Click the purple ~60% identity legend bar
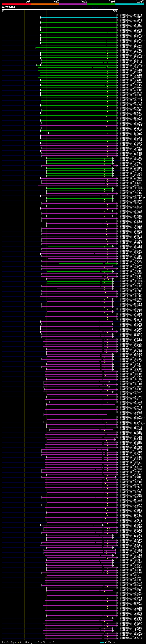The image size is (146, 644). click(73, 4)
